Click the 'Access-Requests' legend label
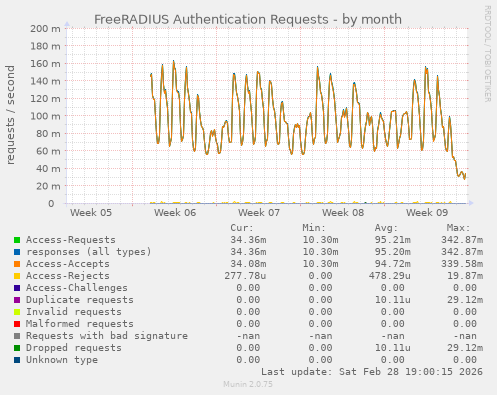 (71, 240)
